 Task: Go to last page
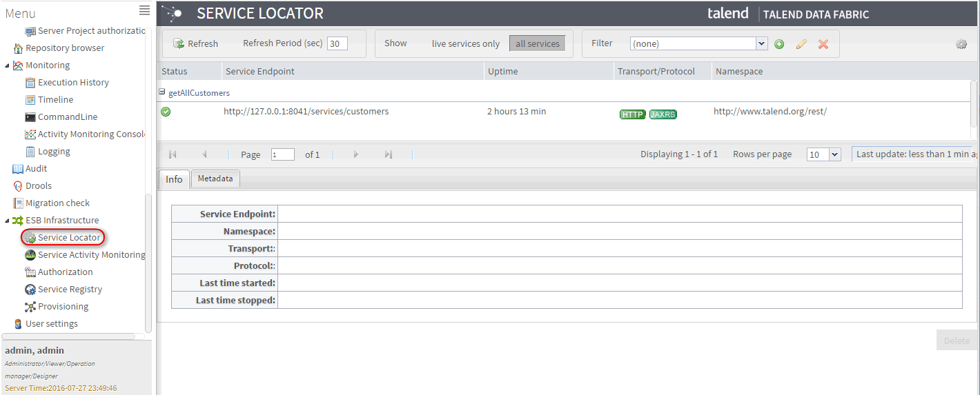point(388,154)
